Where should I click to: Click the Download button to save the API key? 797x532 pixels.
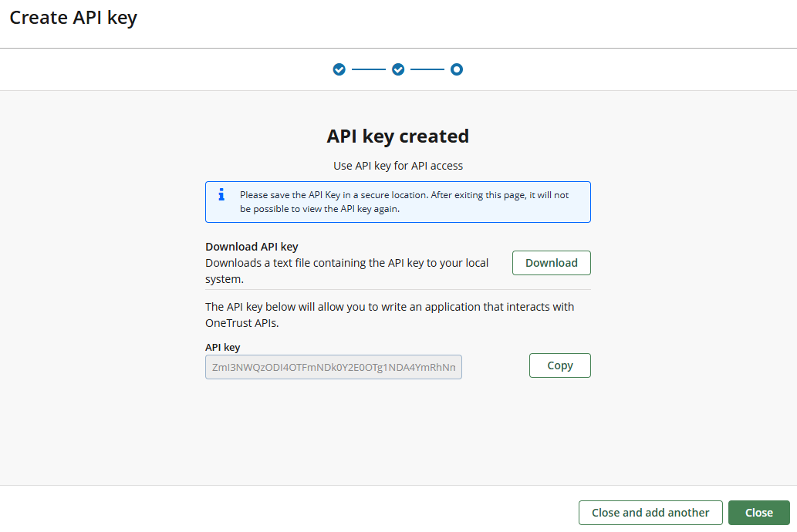point(551,262)
